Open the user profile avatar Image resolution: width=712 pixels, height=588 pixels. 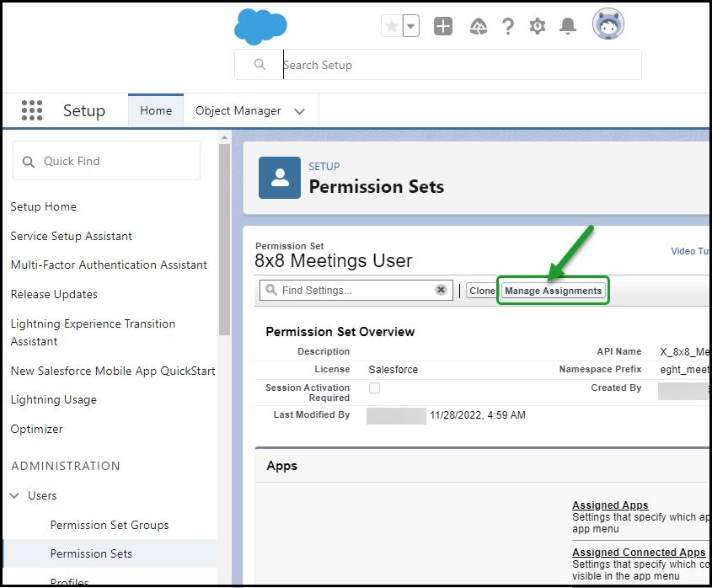pos(608,24)
